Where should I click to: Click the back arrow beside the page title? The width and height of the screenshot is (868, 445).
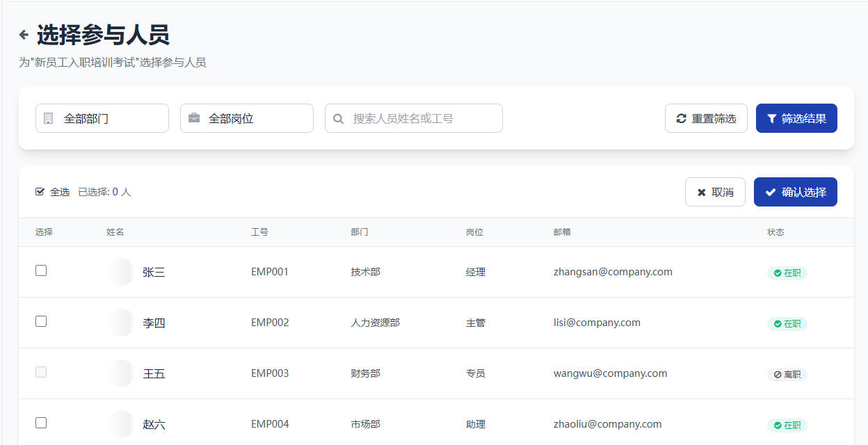[24, 35]
